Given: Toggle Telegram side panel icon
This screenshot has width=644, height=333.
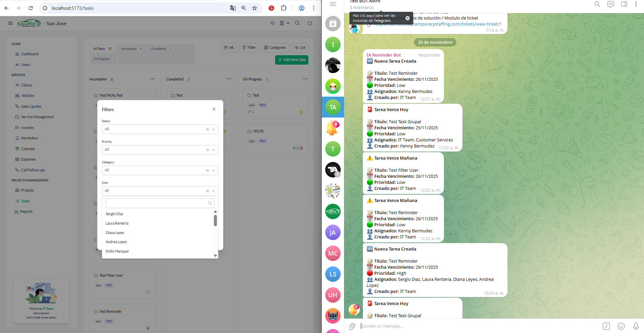Looking at the screenshot, I should [x=624, y=4].
